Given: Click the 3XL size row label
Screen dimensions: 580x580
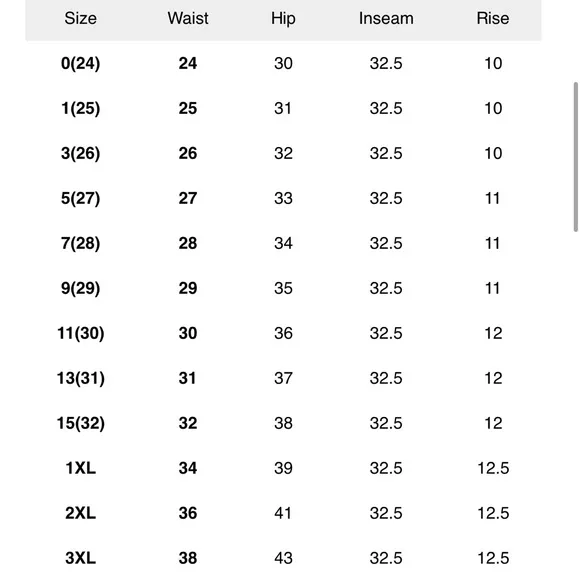Looking at the screenshot, I should [x=81, y=558].
